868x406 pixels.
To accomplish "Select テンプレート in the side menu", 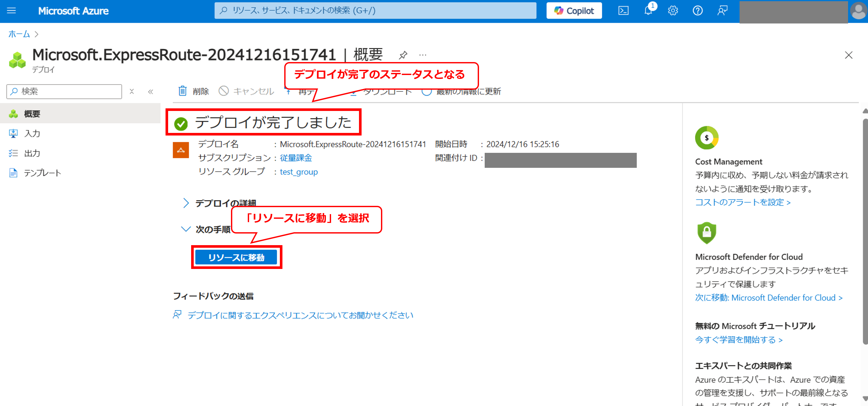I will point(42,173).
